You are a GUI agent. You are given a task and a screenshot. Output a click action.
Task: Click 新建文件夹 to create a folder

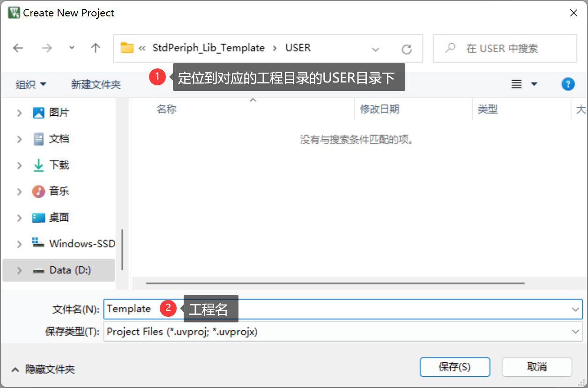tap(96, 84)
